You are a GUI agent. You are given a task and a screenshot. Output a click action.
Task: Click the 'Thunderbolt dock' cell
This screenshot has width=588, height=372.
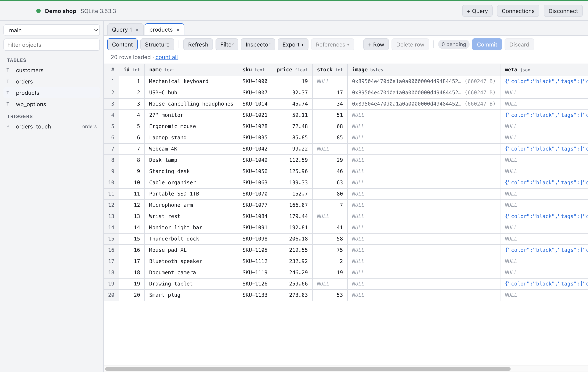pos(191,239)
